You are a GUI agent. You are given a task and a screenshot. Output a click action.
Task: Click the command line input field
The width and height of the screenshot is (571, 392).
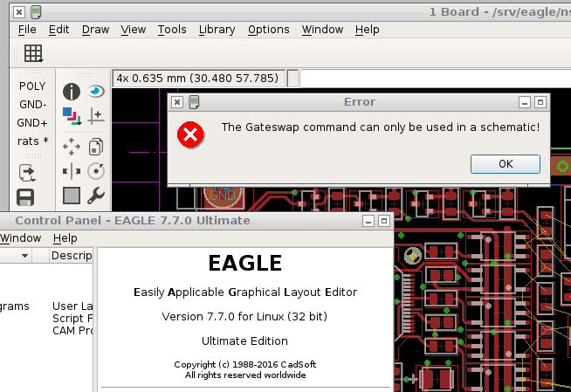pos(435,79)
